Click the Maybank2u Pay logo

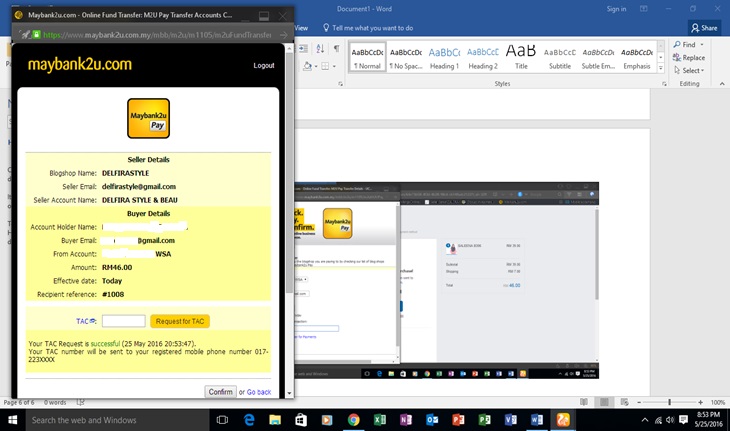click(x=149, y=118)
